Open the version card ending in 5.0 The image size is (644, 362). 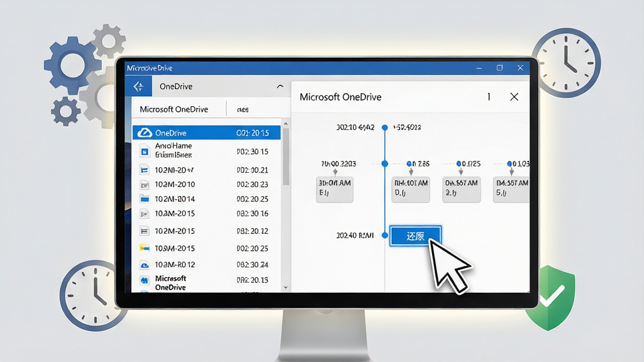click(511, 190)
